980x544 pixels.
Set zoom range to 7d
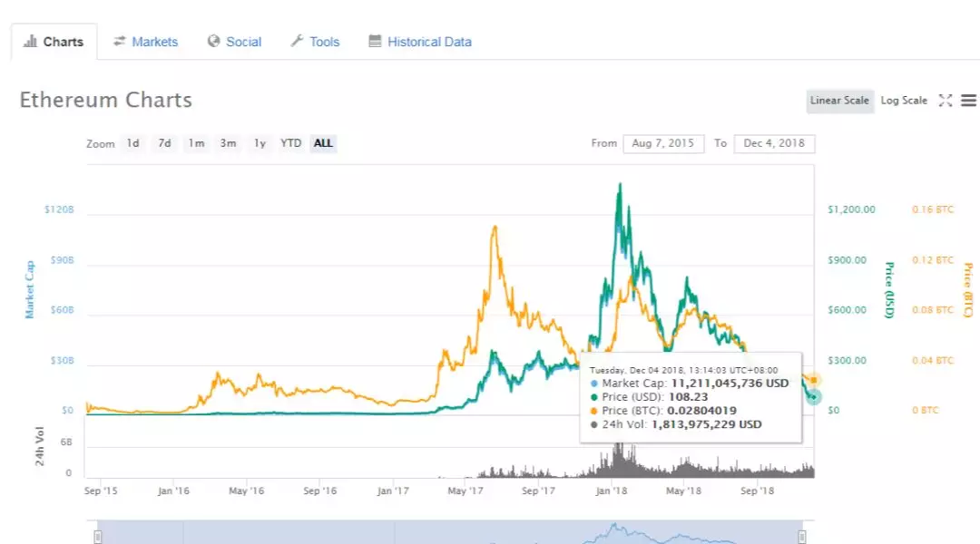[x=164, y=143]
